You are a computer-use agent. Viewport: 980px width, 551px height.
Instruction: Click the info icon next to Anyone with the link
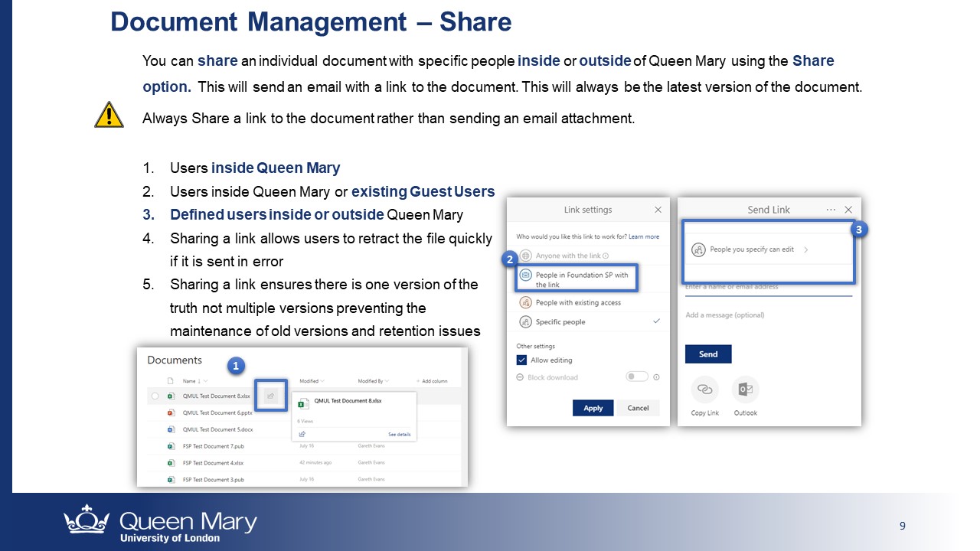point(606,256)
